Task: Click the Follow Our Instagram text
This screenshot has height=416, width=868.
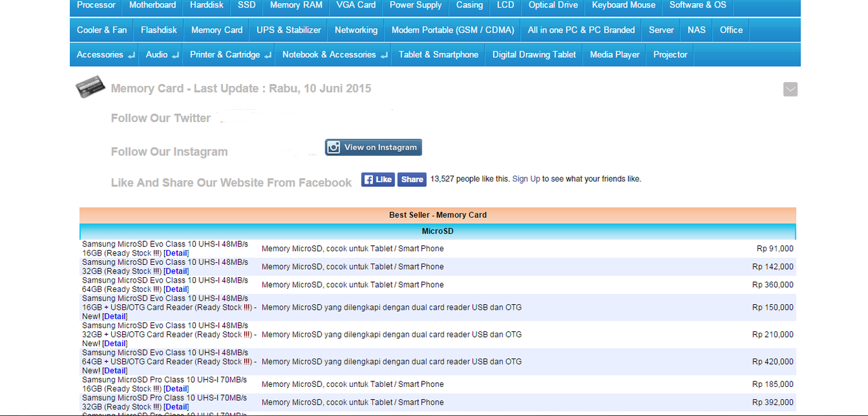Action: click(170, 152)
